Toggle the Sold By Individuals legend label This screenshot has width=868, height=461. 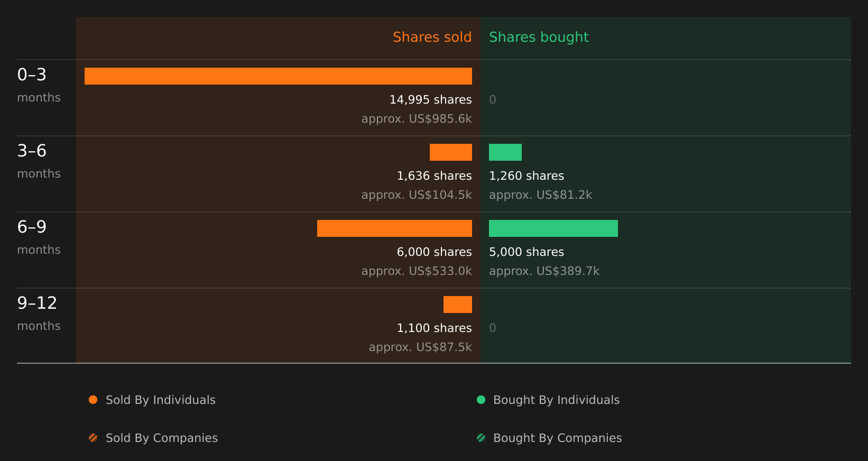[x=161, y=400]
